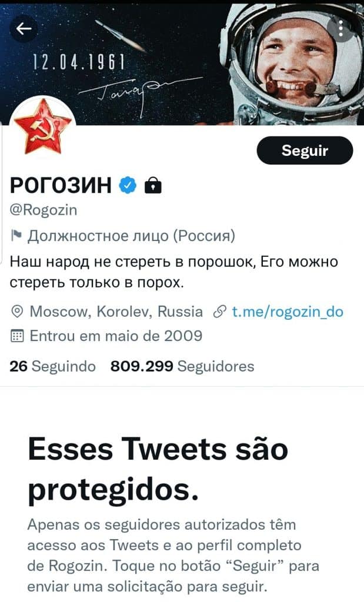The width and height of the screenshot is (364, 602).
Task: Tap the government official flag icon
Action: coord(16,235)
